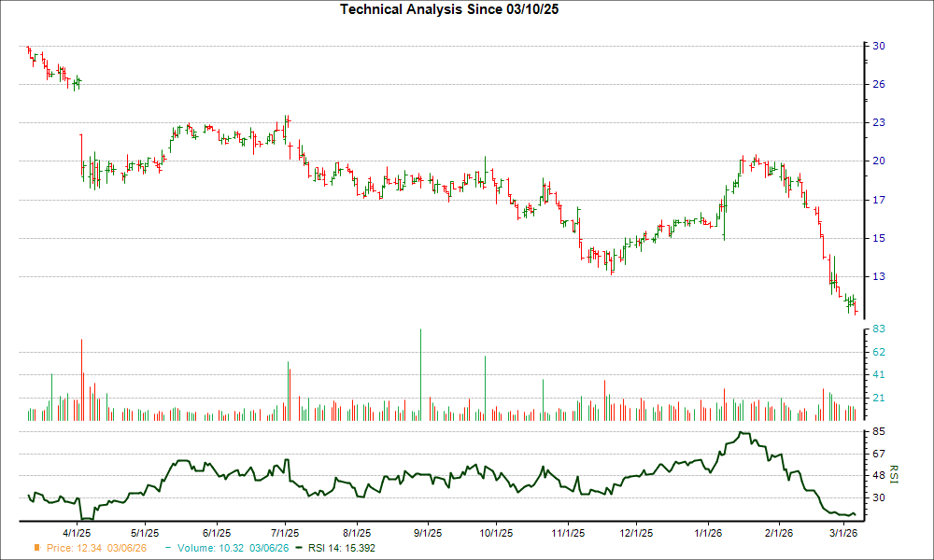Select the tall gray volume bar near 10/1/25
This screenshot has width=934, height=560.
tap(486, 383)
